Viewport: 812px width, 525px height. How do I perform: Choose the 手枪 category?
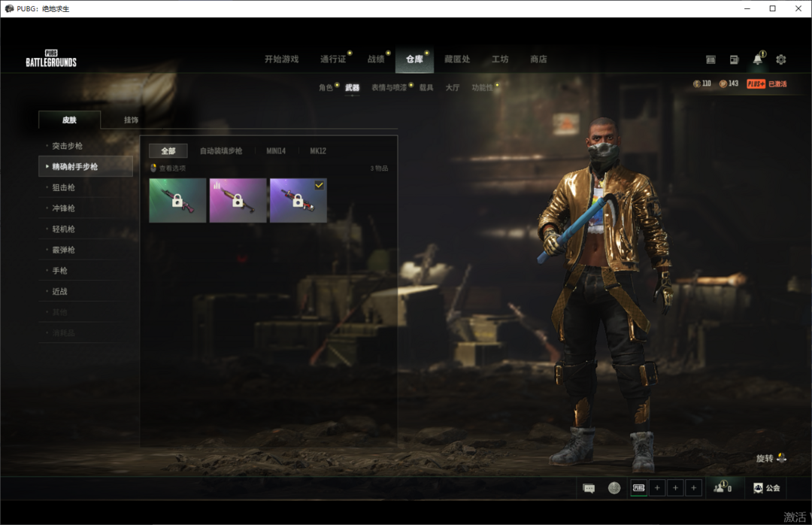(86, 271)
